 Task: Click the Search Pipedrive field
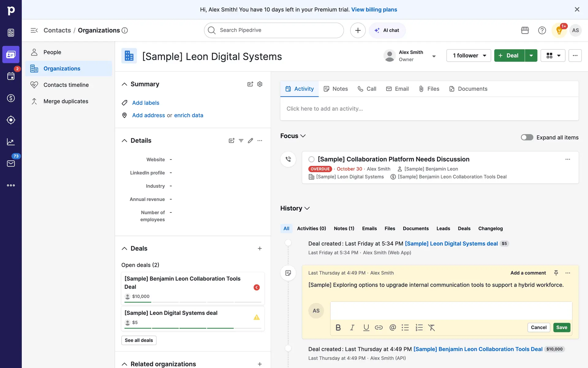274,30
